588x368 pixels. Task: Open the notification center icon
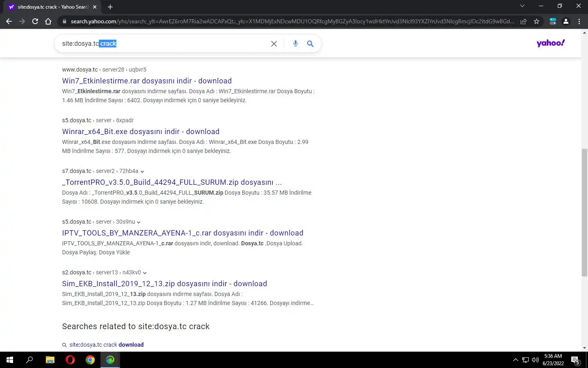click(x=575, y=360)
